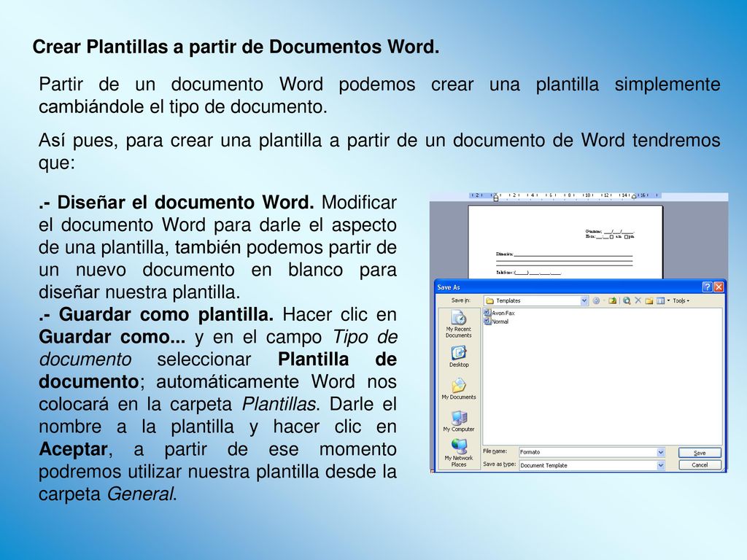Screen dimensions: 747x560
Task: Expand the Save as type dropdown arrow
Action: tap(661, 465)
